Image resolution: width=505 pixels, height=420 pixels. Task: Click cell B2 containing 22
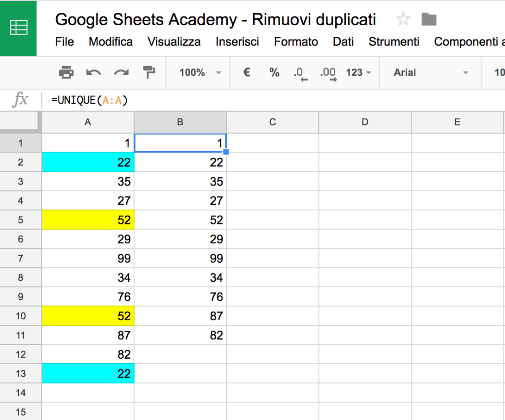point(180,162)
